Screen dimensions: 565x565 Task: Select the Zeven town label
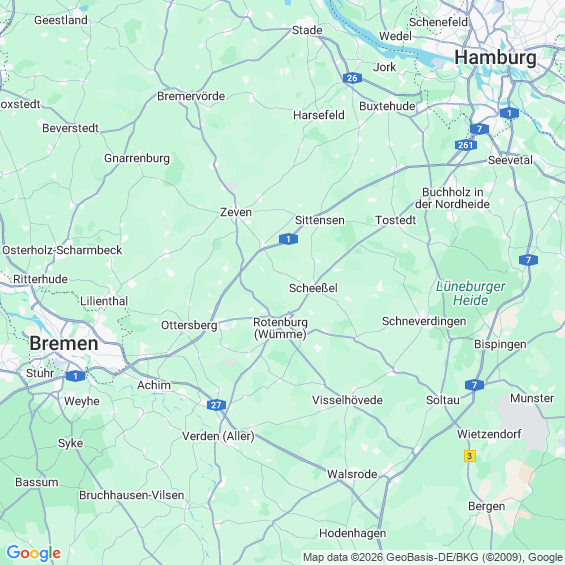[236, 212]
